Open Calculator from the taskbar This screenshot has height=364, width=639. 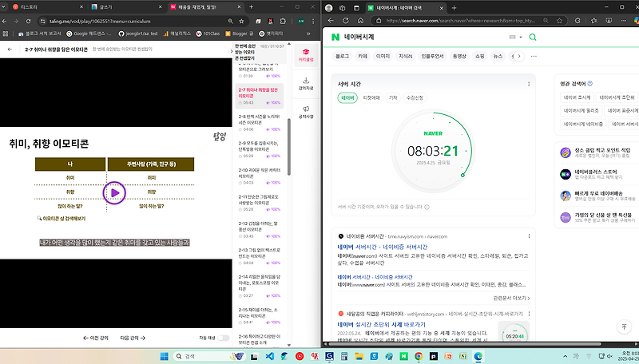(x=344, y=356)
